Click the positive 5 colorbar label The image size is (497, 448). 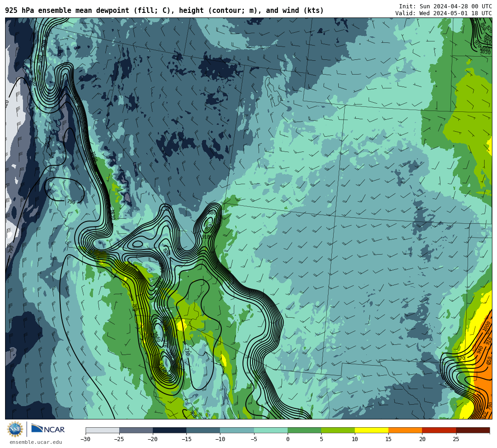321,439
